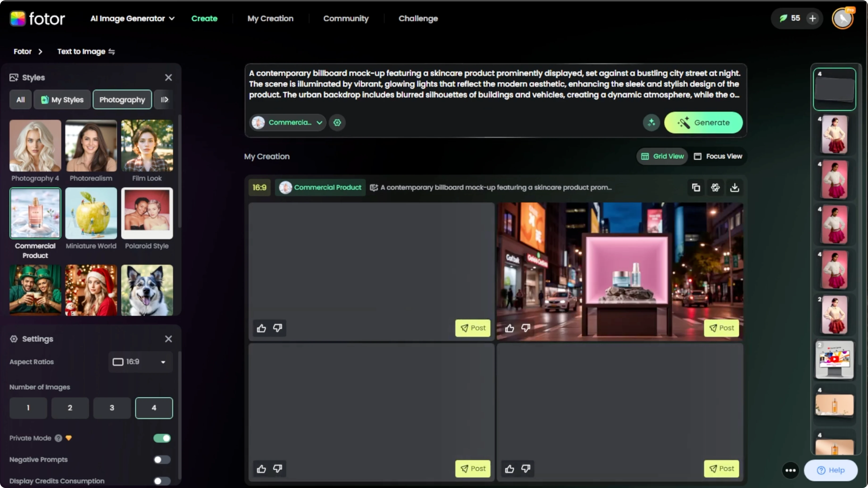Choose the Photorealism style thumbnail

91,146
